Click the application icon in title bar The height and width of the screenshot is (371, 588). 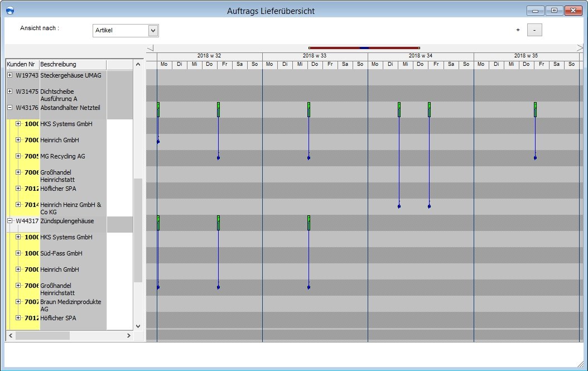(10, 11)
